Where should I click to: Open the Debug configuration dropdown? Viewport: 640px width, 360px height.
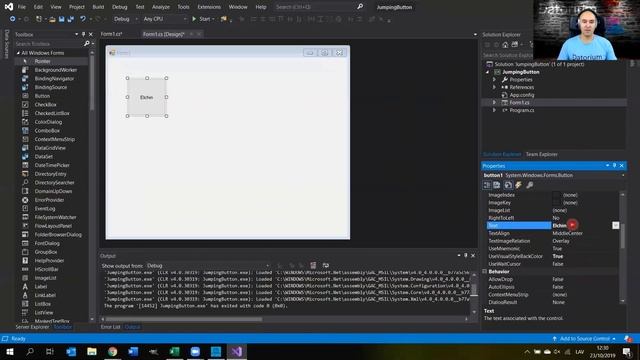[126, 19]
